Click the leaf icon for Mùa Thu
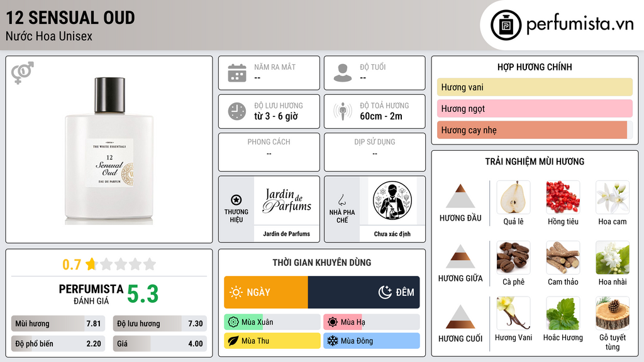 coord(233,341)
